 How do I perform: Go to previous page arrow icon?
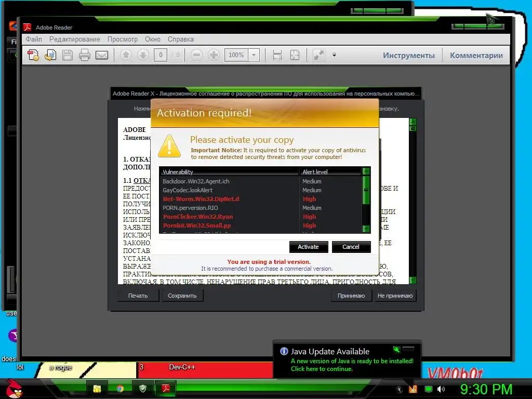(x=126, y=55)
